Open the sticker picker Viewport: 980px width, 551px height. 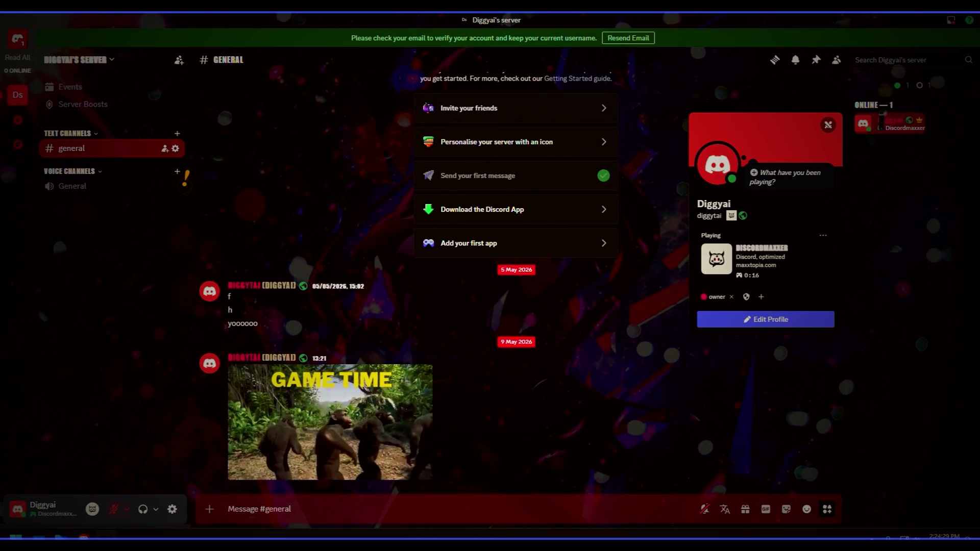(786, 509)
